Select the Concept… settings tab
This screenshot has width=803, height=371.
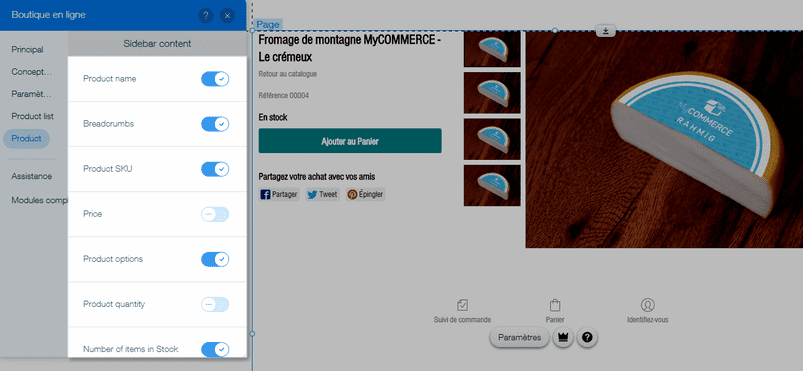pos(32,72)
